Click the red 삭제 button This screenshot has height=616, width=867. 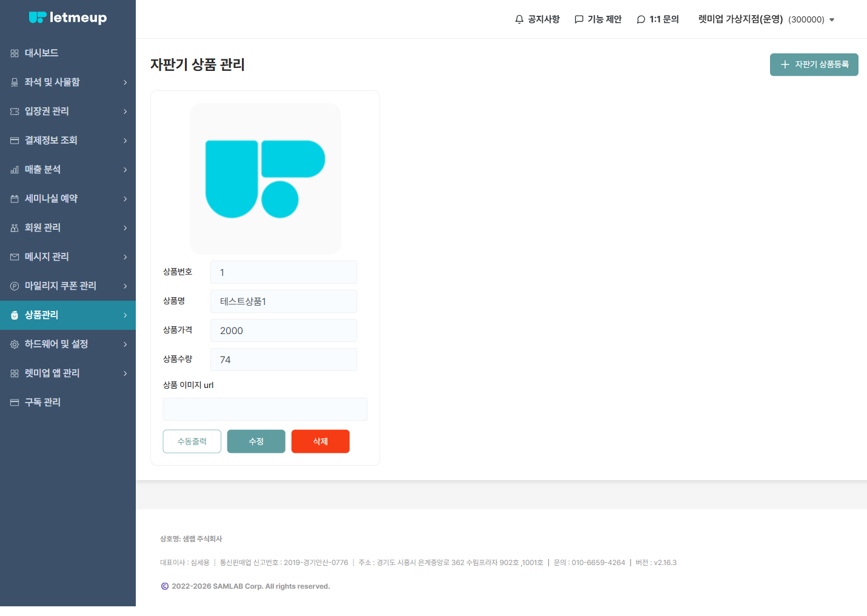[x=321, y=441]
